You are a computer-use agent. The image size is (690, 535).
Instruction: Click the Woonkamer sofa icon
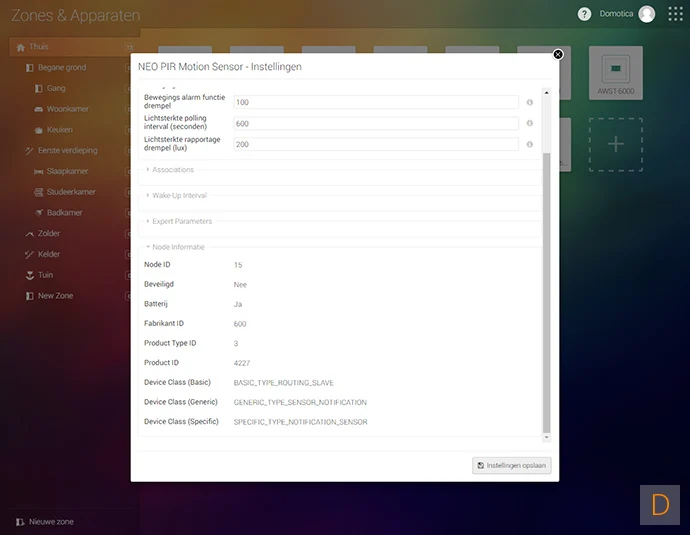(39, 110)
